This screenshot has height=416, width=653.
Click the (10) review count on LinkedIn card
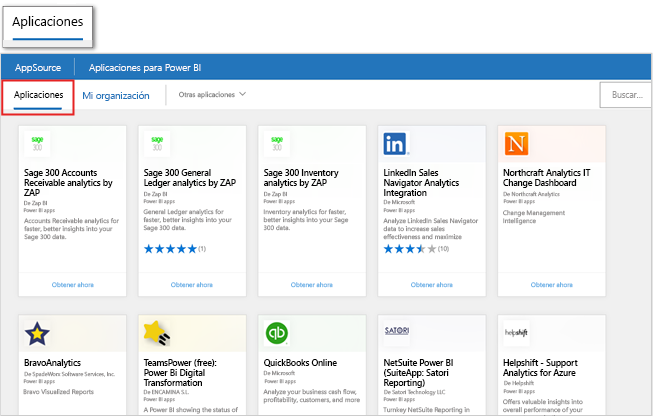444,249
